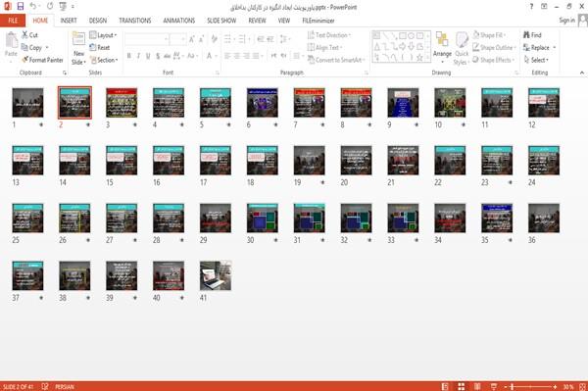This screenshot has height=391, width=588.
Task: Start Slide Show from the status bar icon
Action: coord(494,386)
